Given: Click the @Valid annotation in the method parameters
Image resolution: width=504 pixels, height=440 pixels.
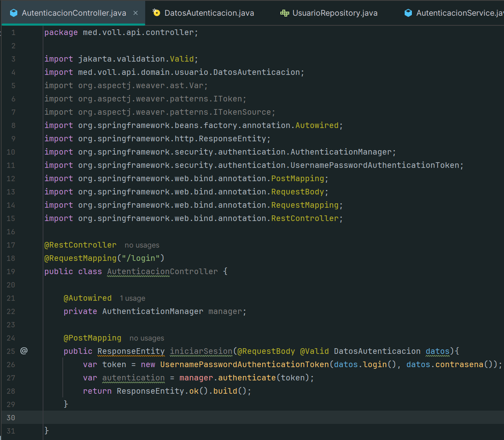Looking at the screenshot, I should [315, 351].
